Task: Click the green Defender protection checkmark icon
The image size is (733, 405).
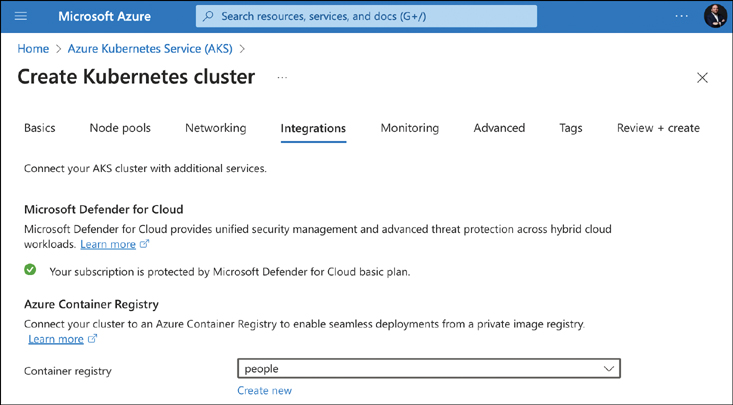Action: pos(31,270)
